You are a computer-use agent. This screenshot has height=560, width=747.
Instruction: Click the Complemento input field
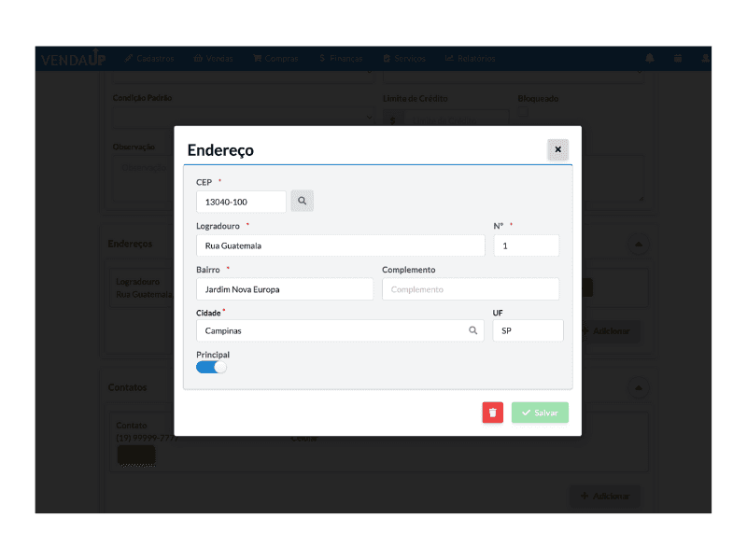[x=471, y=289]
